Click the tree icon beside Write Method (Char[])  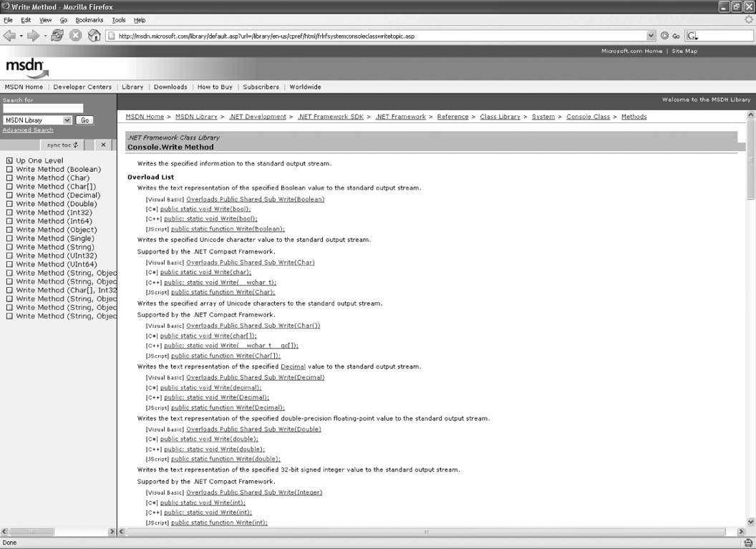pos(9,187)
